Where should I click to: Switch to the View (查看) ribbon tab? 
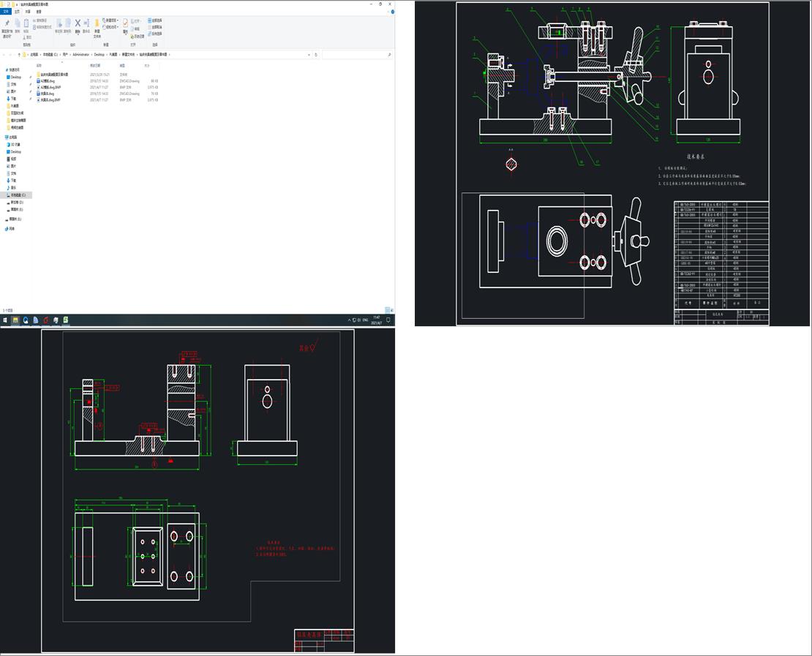tap(39, 12)
